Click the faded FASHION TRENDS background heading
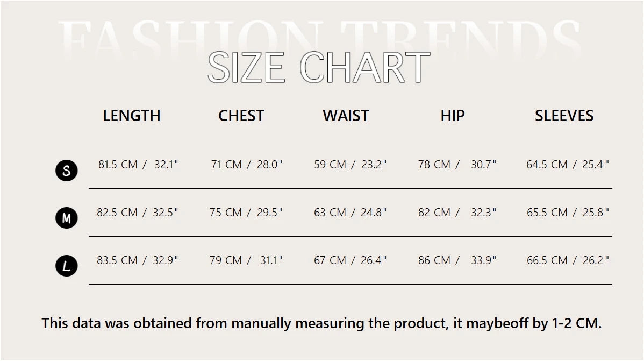 point(320,34)
